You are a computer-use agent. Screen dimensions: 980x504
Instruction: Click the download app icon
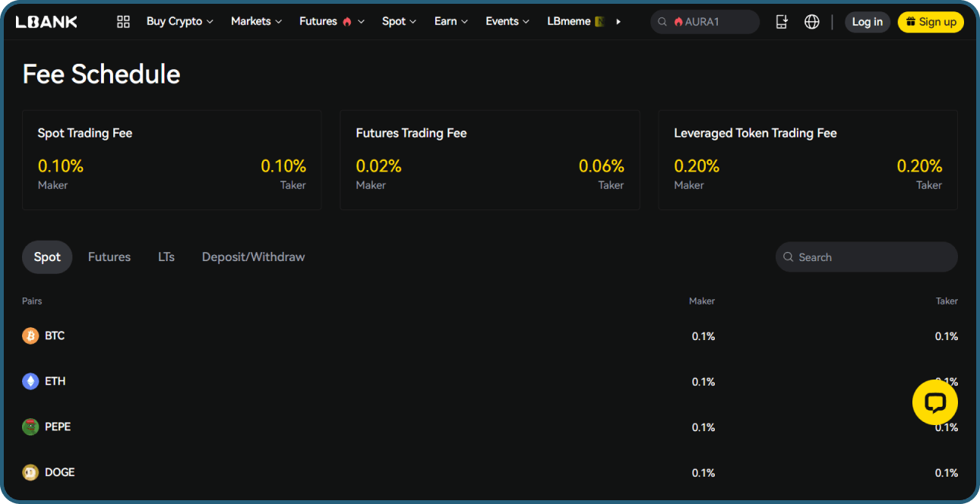(782, 22)
